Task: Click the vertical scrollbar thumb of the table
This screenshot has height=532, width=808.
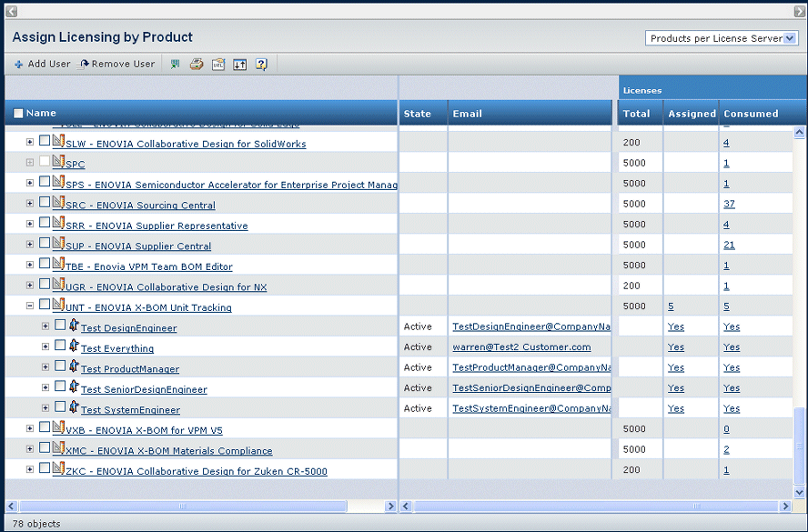Action: [799, 446]
